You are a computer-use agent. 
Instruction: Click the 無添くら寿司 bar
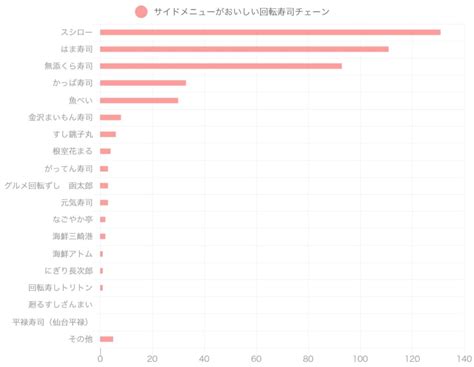[x=221, y=66]
